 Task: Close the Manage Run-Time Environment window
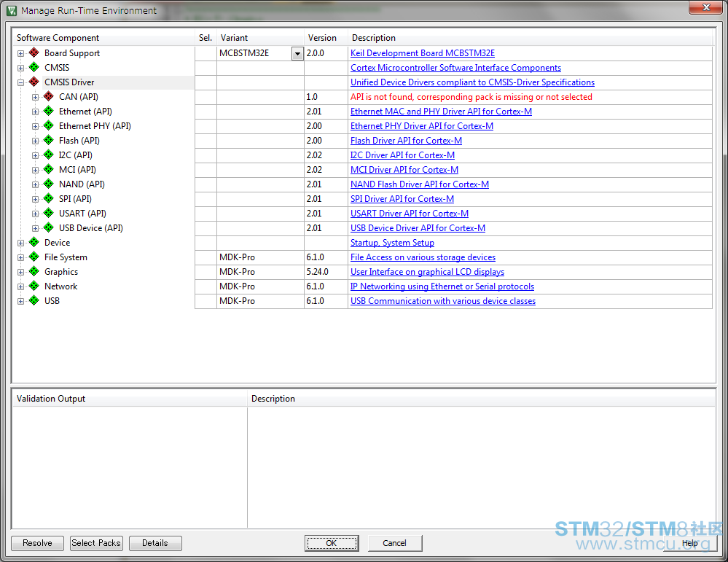[x=705, y=7]
